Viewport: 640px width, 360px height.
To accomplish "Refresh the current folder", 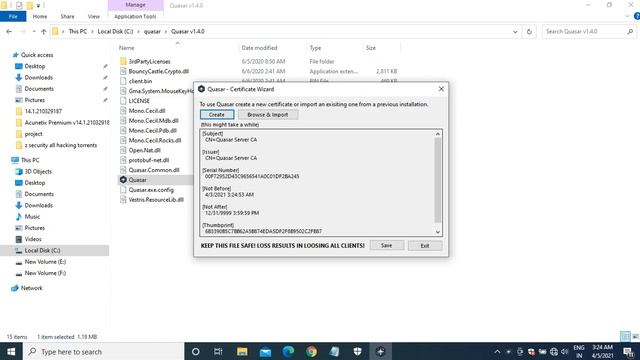I will pyautogui.click(x=529, y=31).
